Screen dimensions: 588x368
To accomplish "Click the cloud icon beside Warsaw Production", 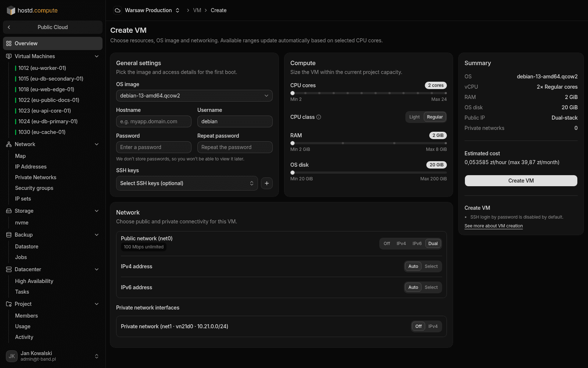I will point(118,10).
